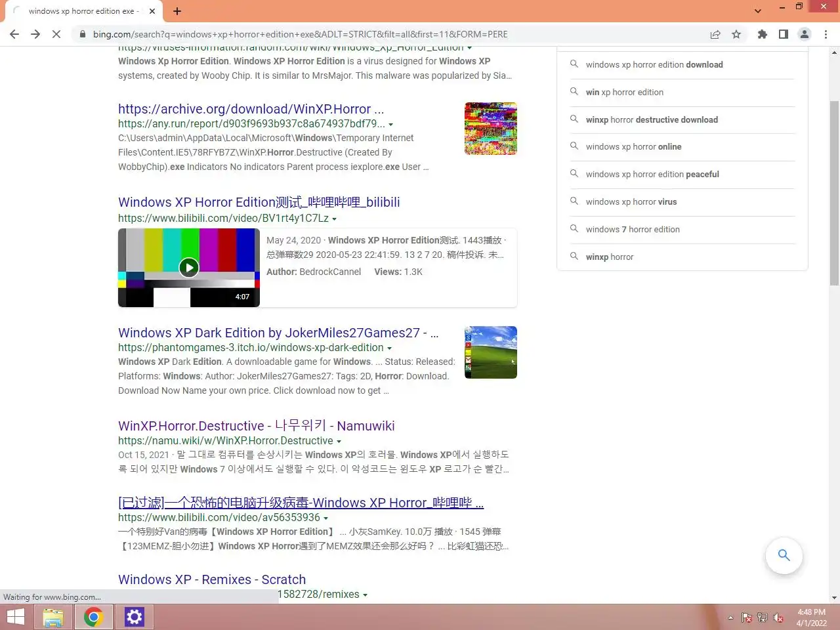Click the glitchy colorful WinXP.Horror thumbnail

coord(491,129)
